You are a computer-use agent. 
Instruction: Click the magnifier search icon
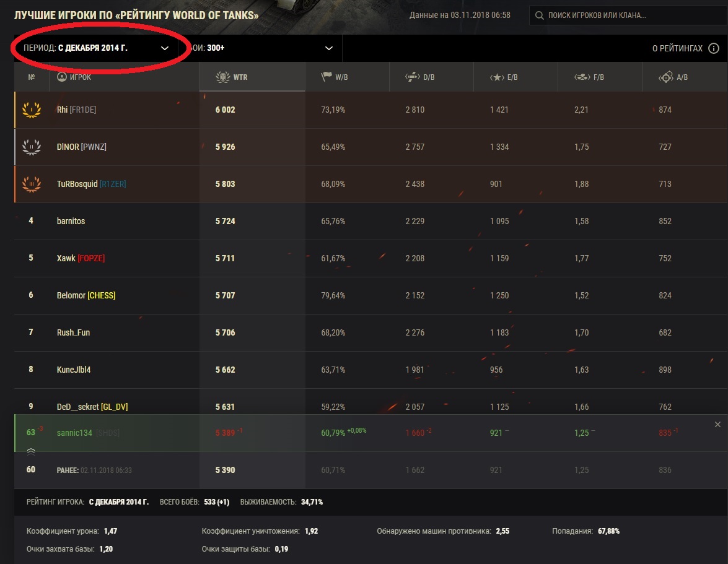tap(539, 15)
